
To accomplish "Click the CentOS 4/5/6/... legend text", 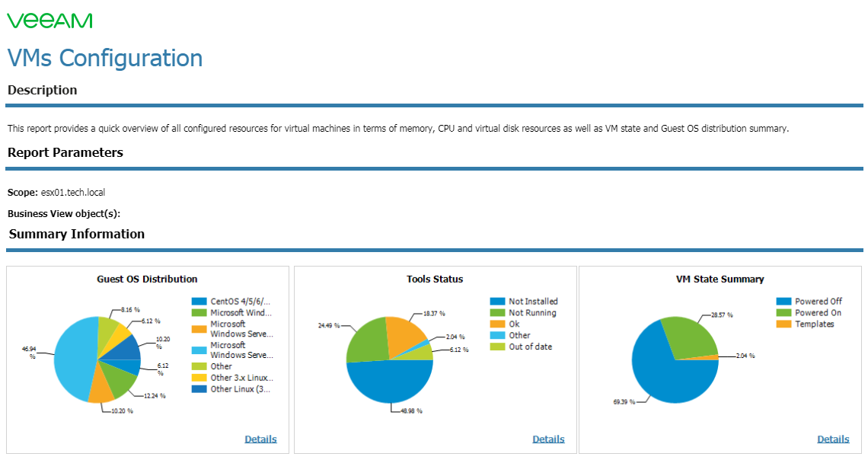I will [x=241, y=302].
